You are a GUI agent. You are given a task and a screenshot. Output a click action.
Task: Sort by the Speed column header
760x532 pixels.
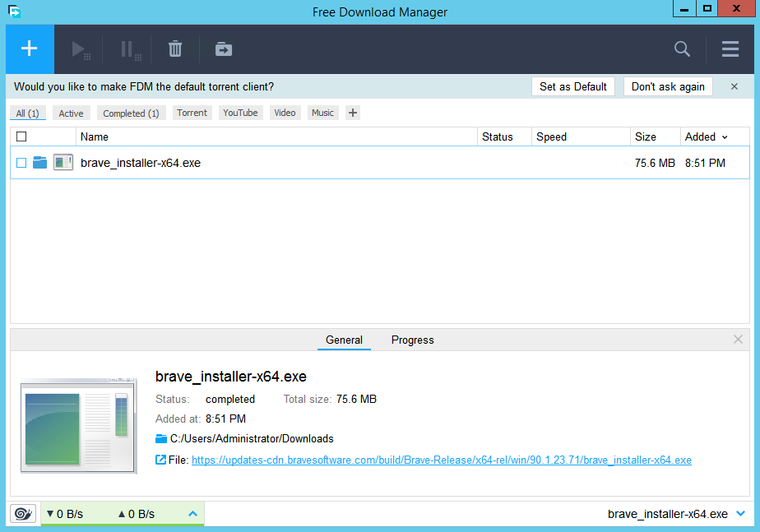pos(581,136)
